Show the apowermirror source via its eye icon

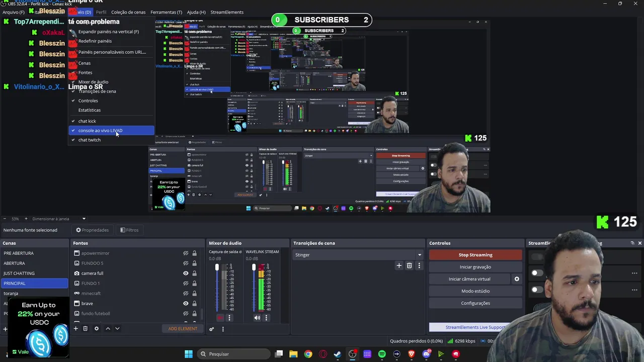click(186, 253)
